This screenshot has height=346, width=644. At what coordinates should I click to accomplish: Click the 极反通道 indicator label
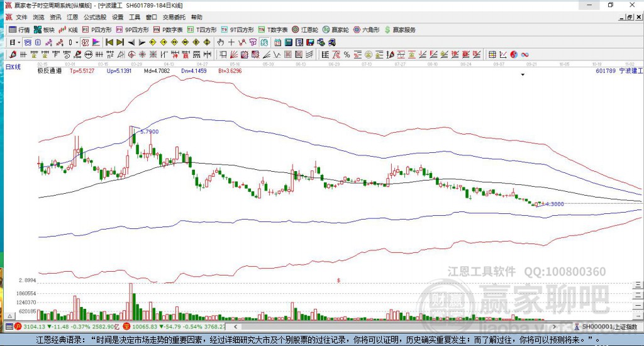click(50, 70)
